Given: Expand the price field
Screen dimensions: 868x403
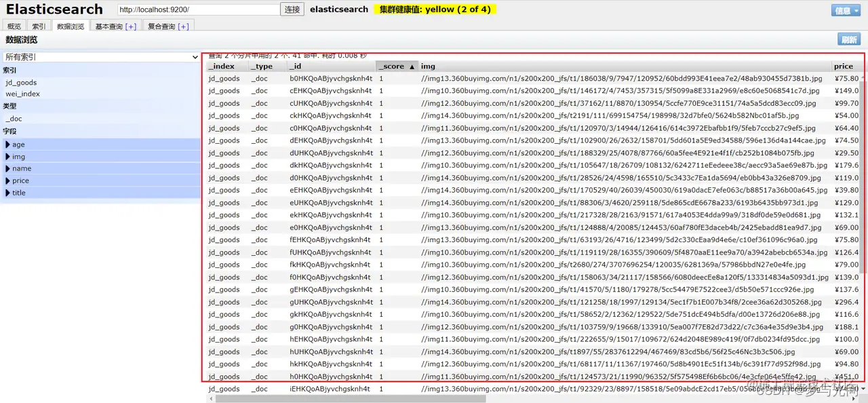Looking at the screenshot, I should pos(101,180).
